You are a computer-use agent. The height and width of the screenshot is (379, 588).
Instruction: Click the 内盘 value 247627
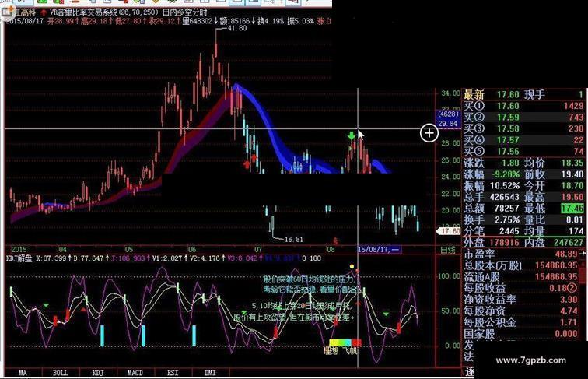point(569,242)
